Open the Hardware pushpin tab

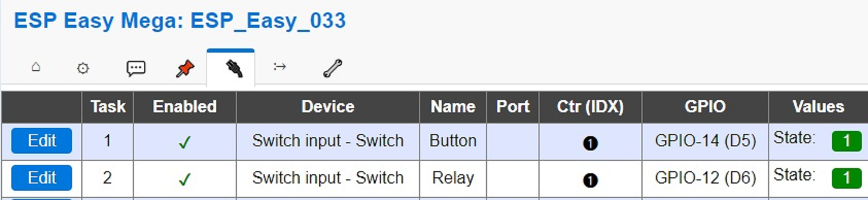coord(185,68)
